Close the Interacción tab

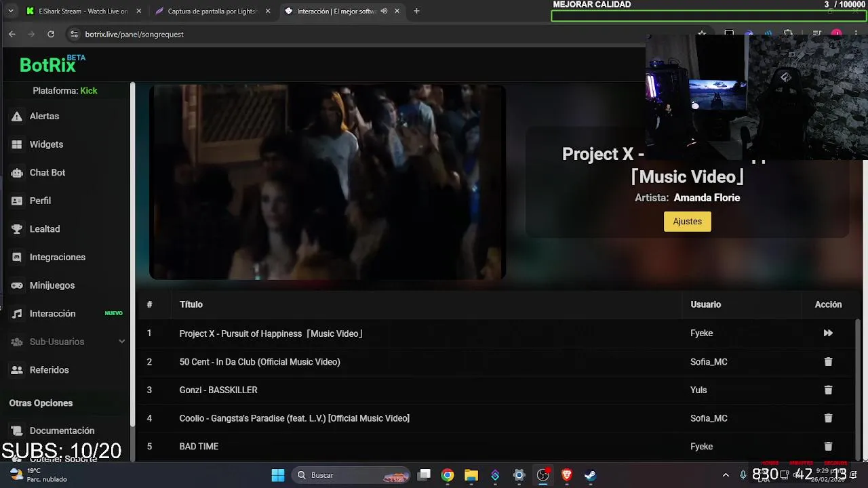[397, 11]
